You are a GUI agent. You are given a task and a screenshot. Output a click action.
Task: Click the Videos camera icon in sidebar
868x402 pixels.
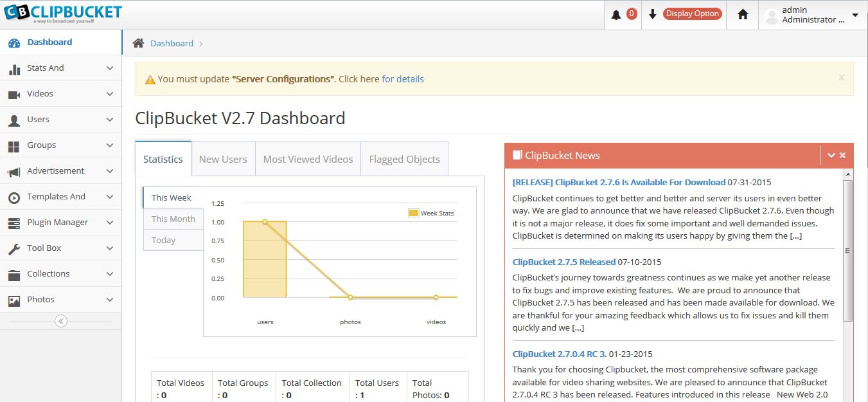14,95
